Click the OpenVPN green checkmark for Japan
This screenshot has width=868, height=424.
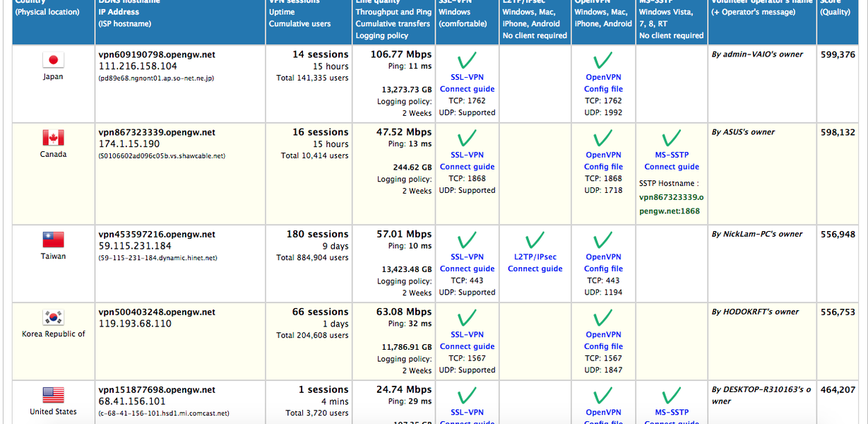[603, 60]
